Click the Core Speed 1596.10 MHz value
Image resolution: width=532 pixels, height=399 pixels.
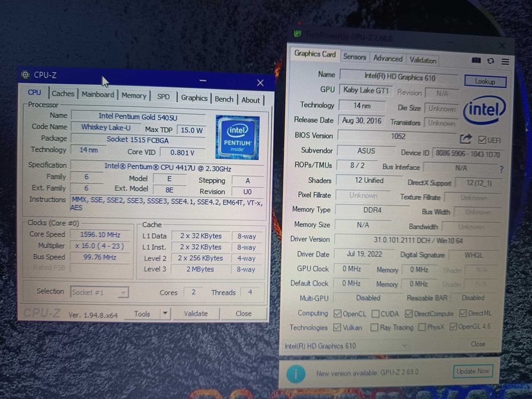click(x=100, y=234)
